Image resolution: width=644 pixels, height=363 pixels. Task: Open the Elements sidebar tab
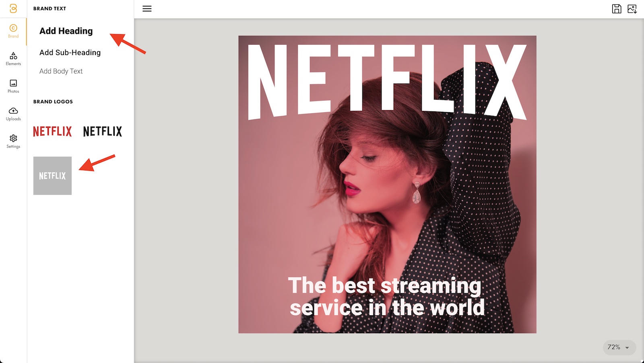tap(13, 59)
